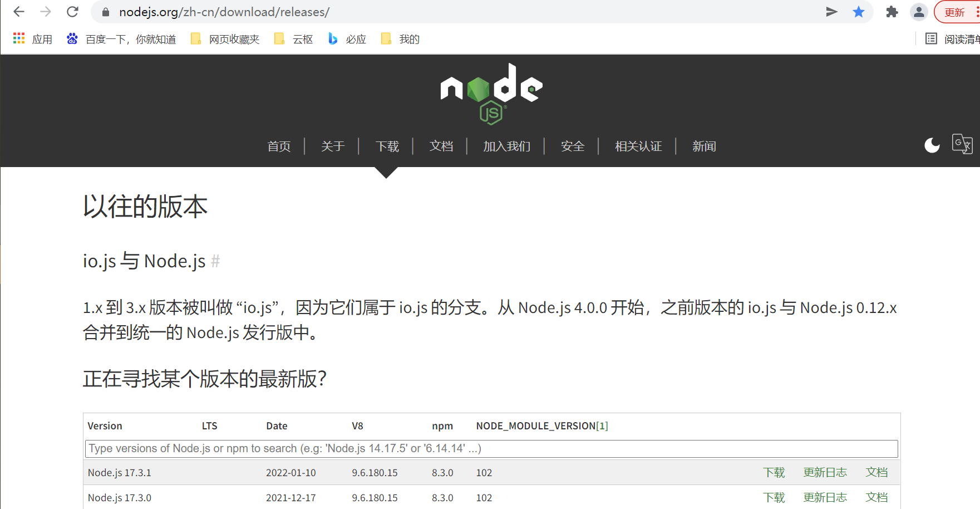Click the bookmark star in the address bar
980x509 pixels.
point(859,11)
